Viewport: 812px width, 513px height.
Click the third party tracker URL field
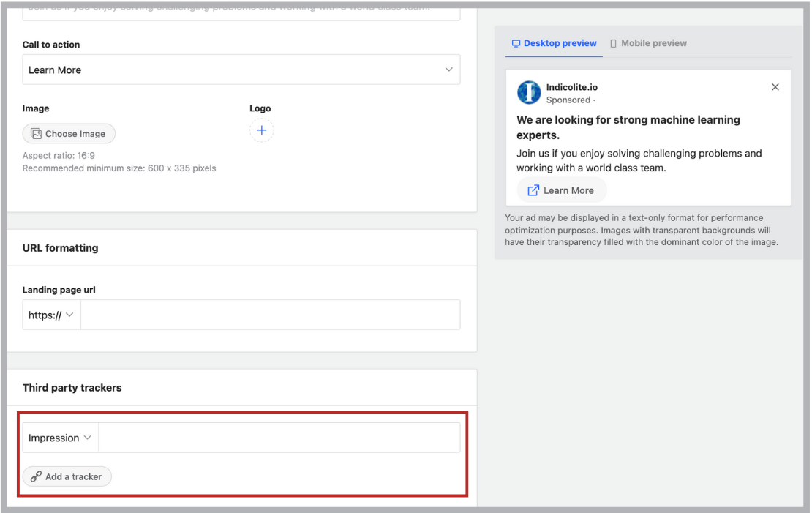(x=279, y=438)
